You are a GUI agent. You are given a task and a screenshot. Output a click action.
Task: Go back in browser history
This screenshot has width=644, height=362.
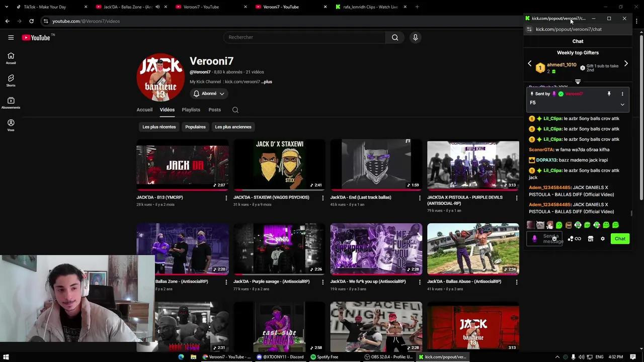[7, 21]
